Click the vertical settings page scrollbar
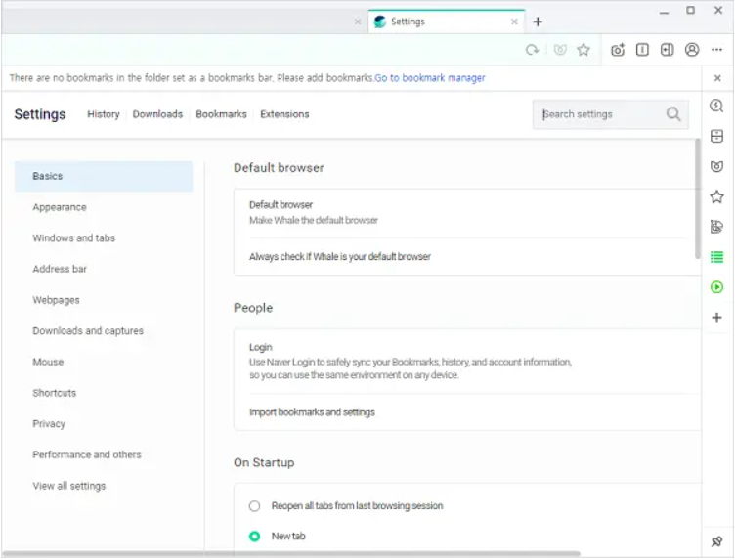Screen dimensions: 735x560 pos(698,199)
